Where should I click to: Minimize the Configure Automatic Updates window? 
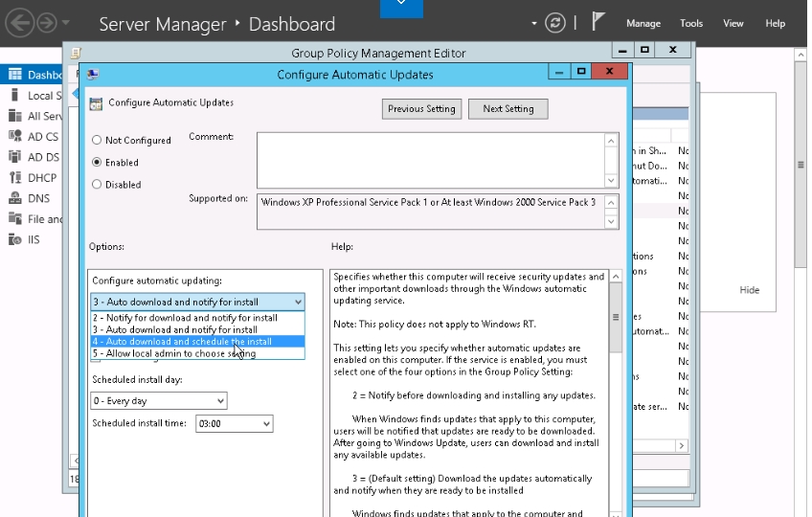tap(559, 72)
